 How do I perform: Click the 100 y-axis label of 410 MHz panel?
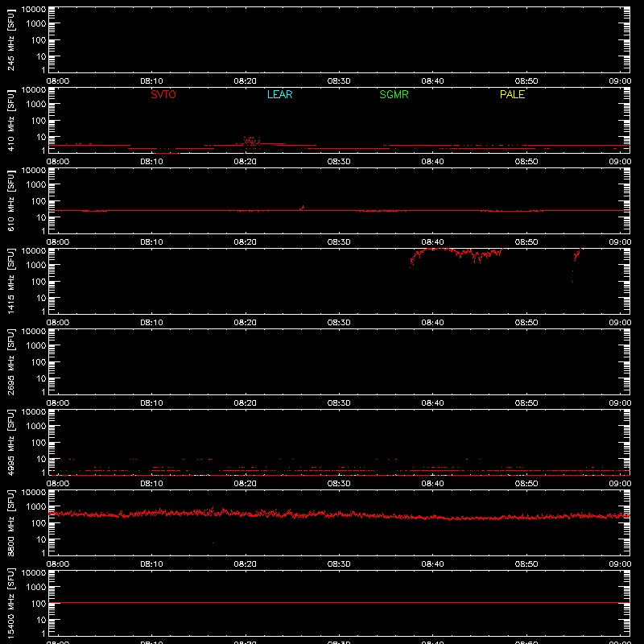[x=39, y=120]
